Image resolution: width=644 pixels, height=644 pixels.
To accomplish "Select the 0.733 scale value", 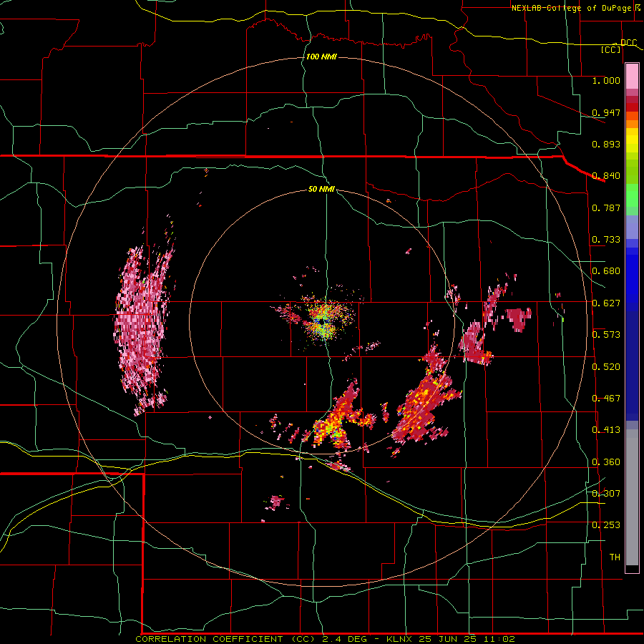I will [x=606, y=240].
